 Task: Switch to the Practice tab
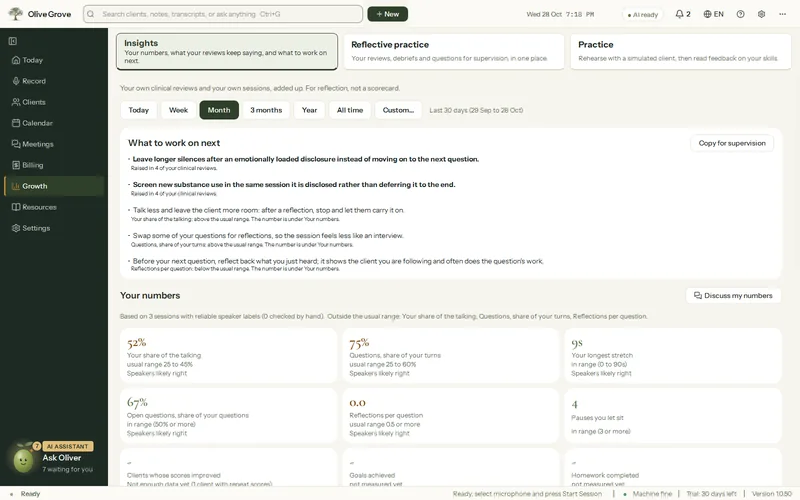680,52
